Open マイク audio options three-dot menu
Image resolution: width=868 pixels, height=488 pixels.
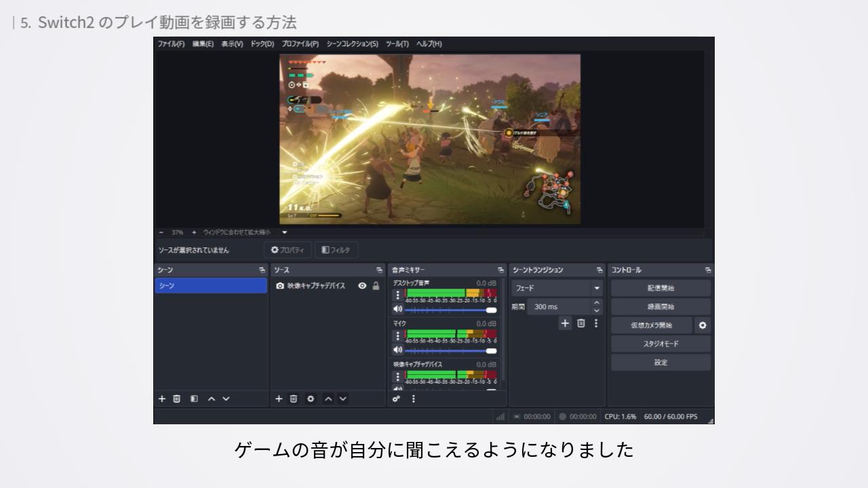click(397, 335)
